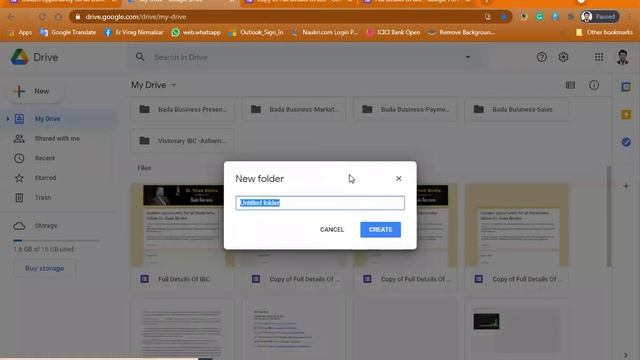This screenshot has height=360, width=640.
Task: Open Google Keep side panel icon
Action: coord(626,114)
